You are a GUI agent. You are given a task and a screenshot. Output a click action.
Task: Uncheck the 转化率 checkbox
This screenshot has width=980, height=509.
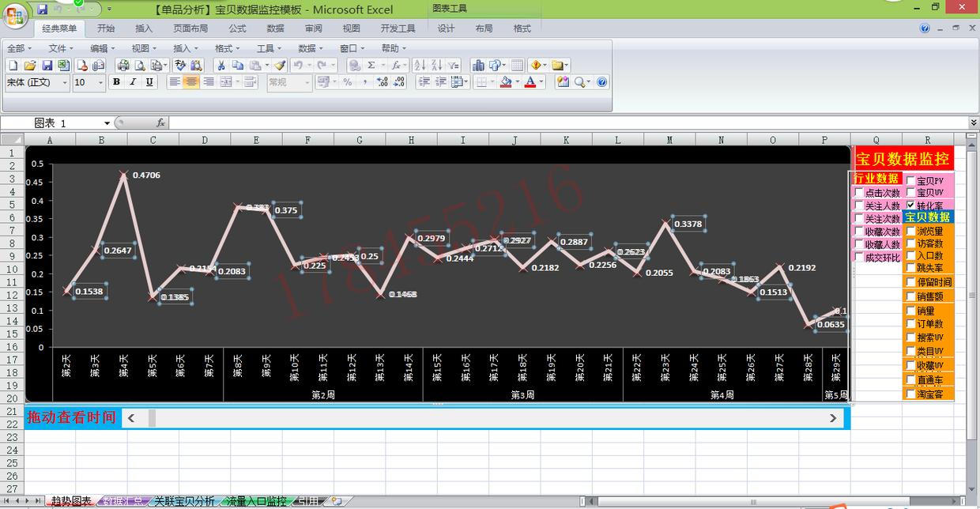(x=910, y=205)
